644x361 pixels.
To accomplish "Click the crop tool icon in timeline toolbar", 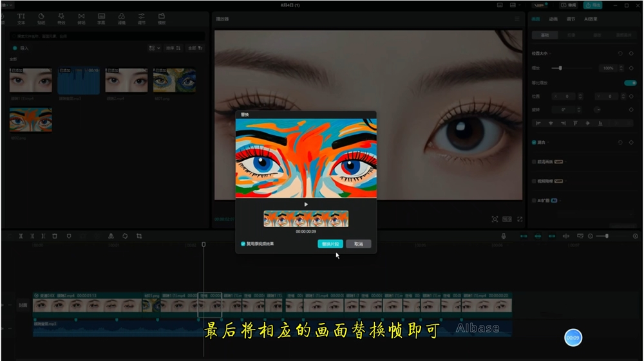I will 139,236.
